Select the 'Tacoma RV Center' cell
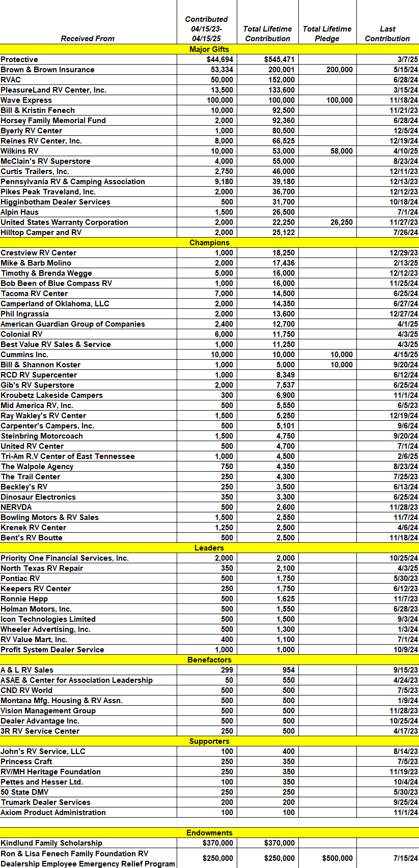This screenshot has height=868, width=419. pos(34,294)
